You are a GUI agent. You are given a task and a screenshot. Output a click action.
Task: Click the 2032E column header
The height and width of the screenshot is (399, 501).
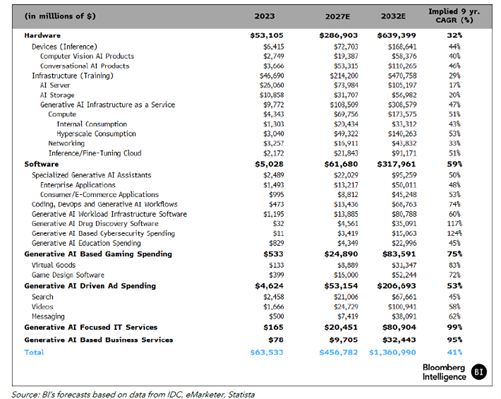[x=393, y=16]
